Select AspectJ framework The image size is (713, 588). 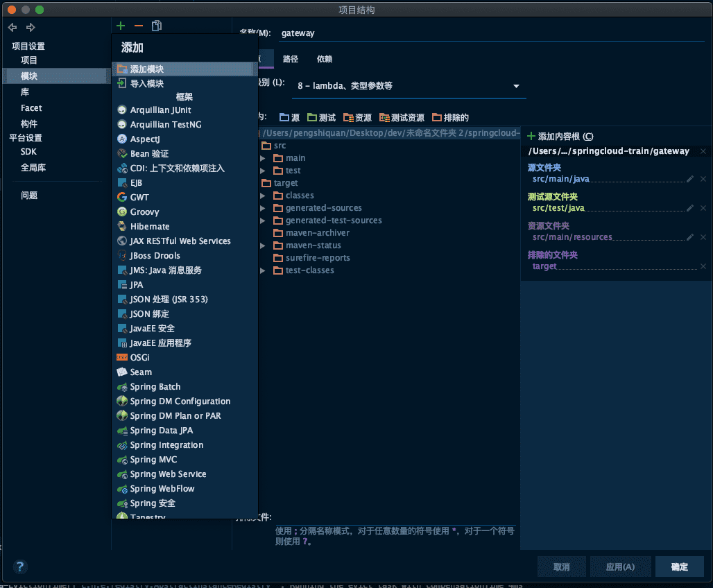pyautogui.click(x=184, y=139)
